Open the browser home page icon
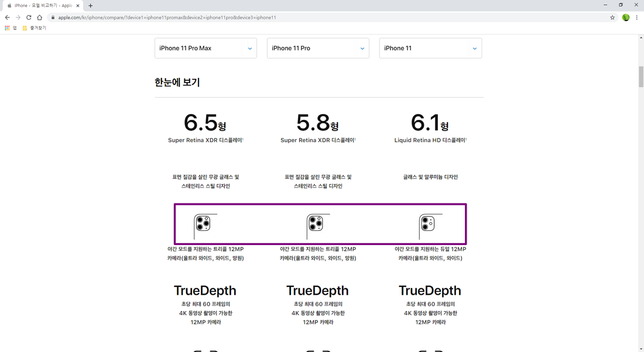 pos(39,17)
